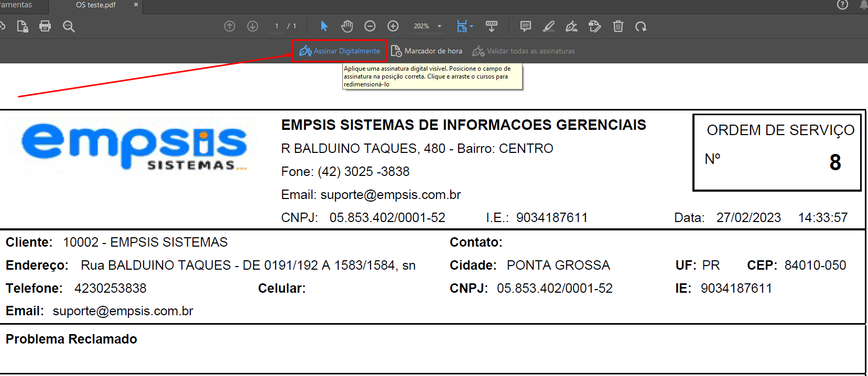The image size is (868, 376).
Task: Open the help question mark icon
Action: [842, 5]
